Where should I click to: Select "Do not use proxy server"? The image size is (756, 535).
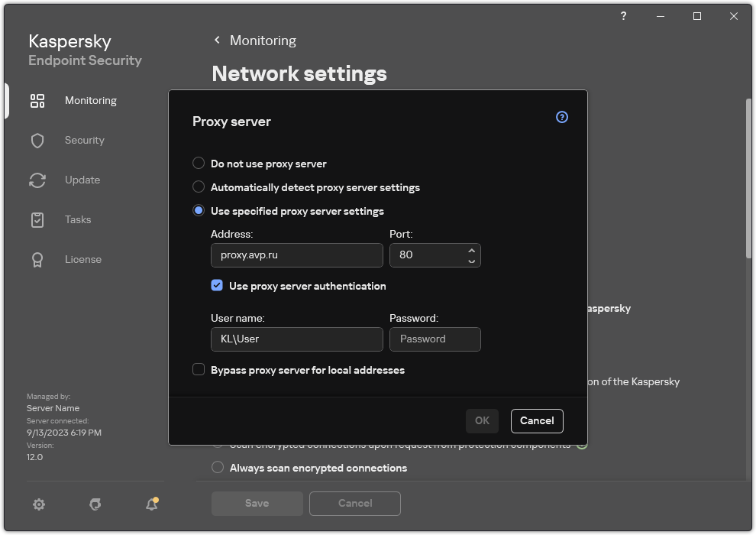(x=199, y=163)
